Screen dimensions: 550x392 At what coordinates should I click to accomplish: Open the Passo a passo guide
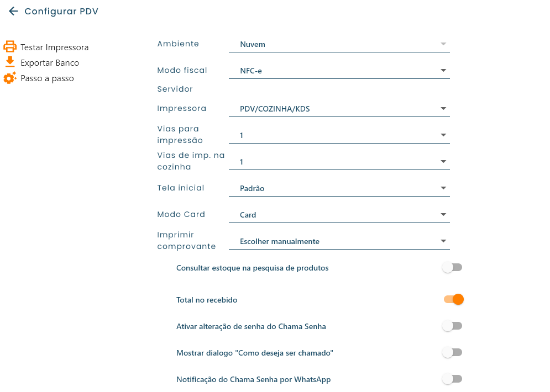(47, 78)
